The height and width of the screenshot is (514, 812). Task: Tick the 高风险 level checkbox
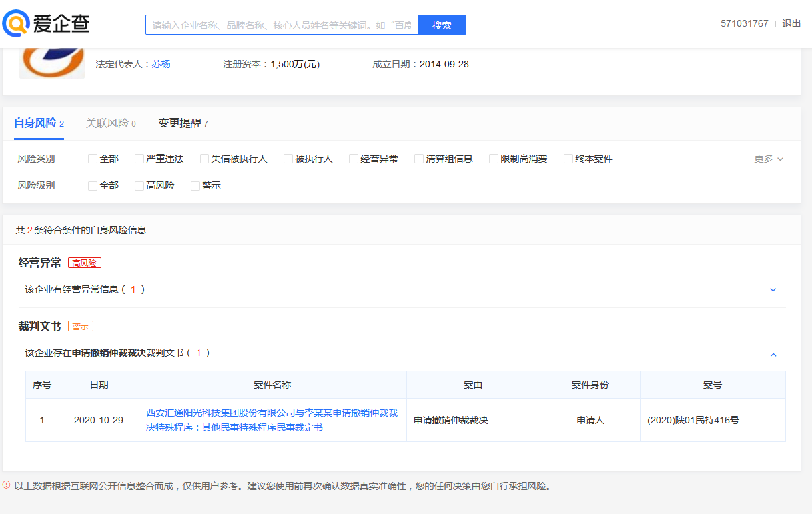139,185
